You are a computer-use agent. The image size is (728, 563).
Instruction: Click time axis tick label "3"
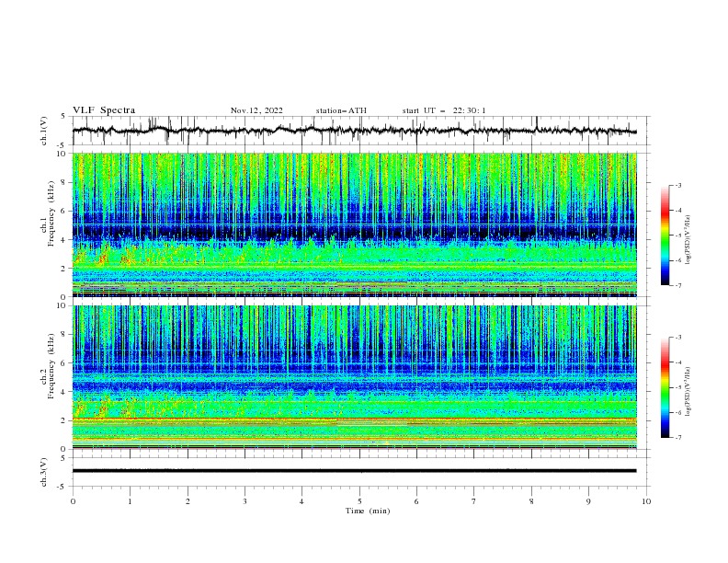coord(245,501)
